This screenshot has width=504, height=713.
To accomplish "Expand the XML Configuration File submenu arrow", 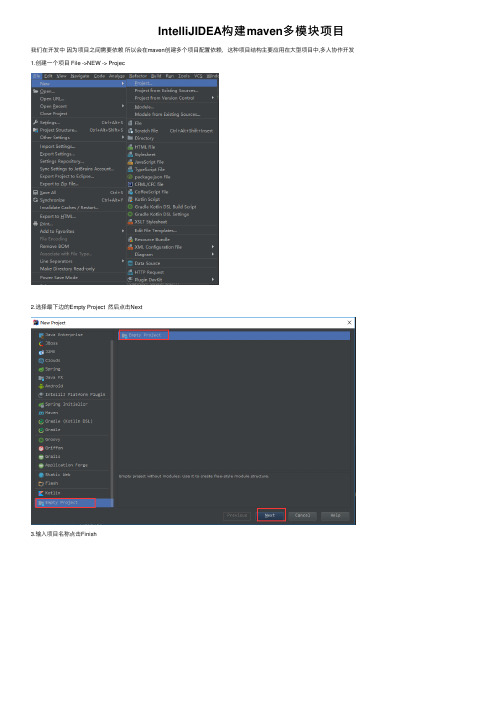I will coord(212,247).
